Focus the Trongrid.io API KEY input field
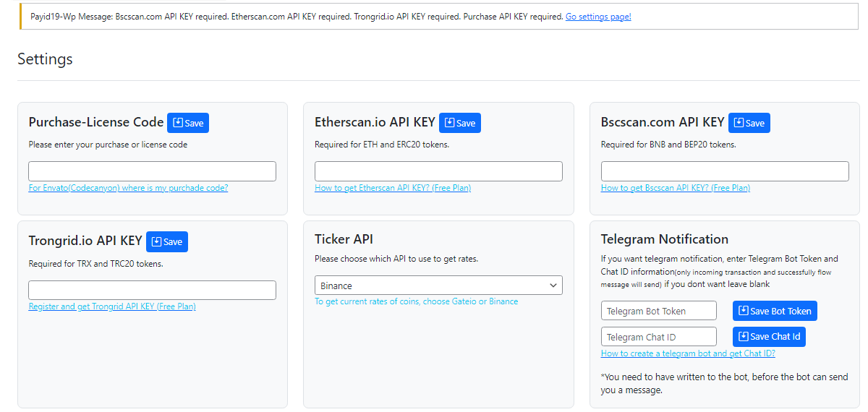 click(152, 290)
